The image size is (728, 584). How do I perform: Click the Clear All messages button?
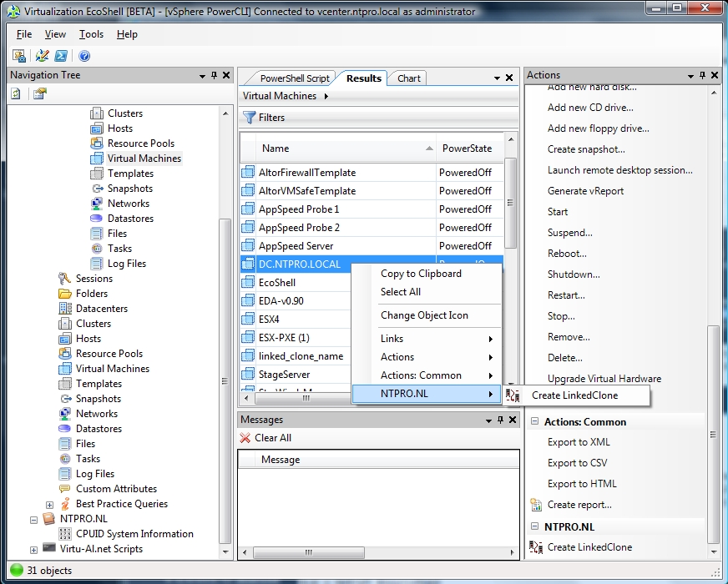(265, 437)
